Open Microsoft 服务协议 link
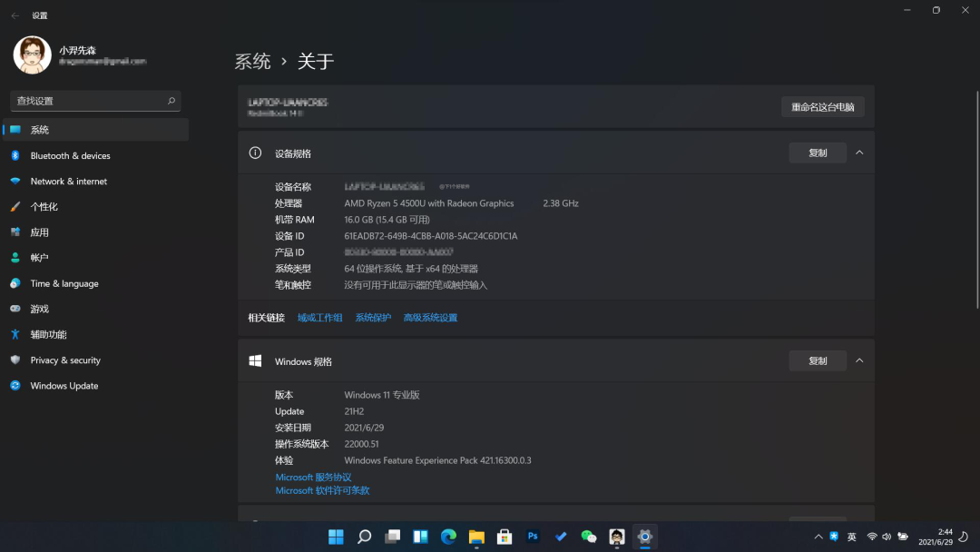This screenshot has height=552, width=980. tap(313, 477)
